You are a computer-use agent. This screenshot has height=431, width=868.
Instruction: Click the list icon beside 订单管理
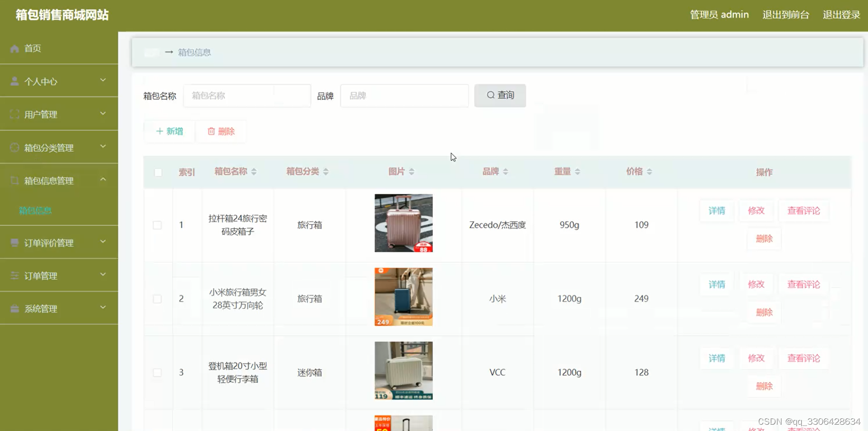point(15,275)
